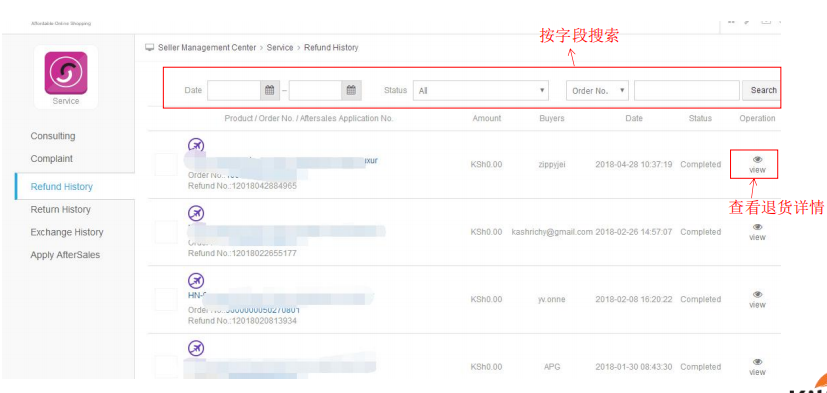Select product thumbnail in zippyjei row
827x393 pixels.
pos(166,165)
